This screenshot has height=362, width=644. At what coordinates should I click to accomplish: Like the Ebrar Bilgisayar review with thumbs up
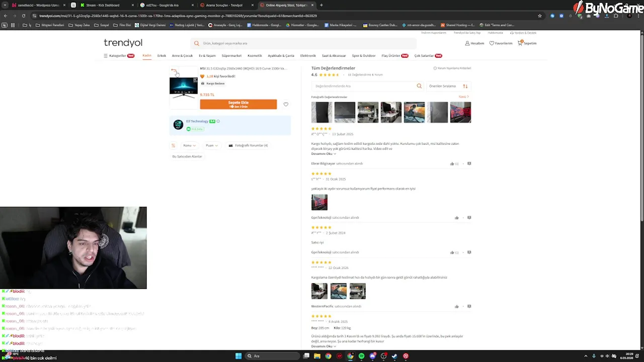(452, 163)
